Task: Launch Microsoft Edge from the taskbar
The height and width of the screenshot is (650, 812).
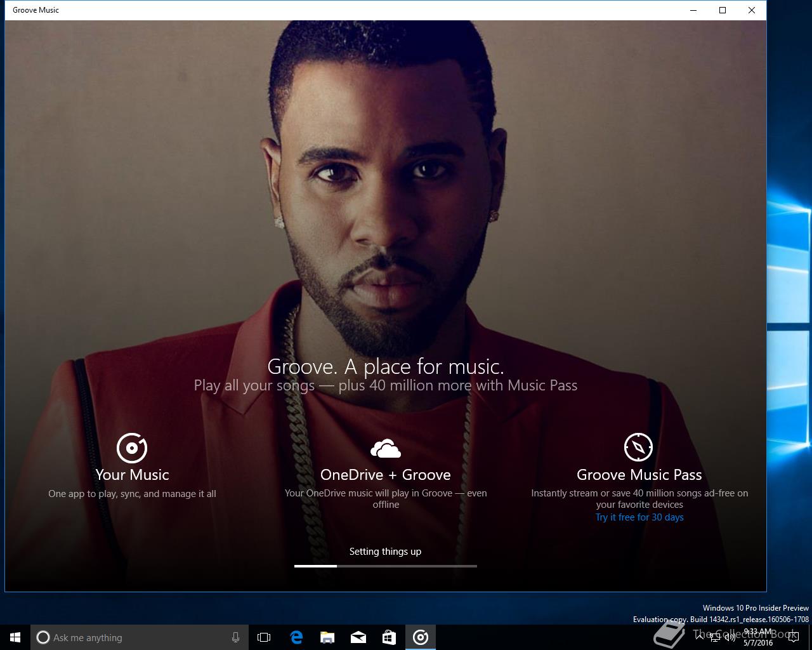Action: pyautogui.click(x=296, y=637)
